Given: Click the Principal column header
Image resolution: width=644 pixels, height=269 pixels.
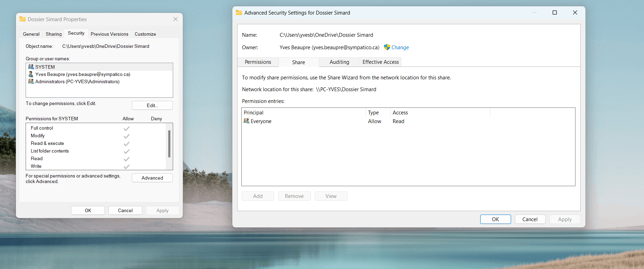Looking at the screenshot, I should [x=304, y=113].
